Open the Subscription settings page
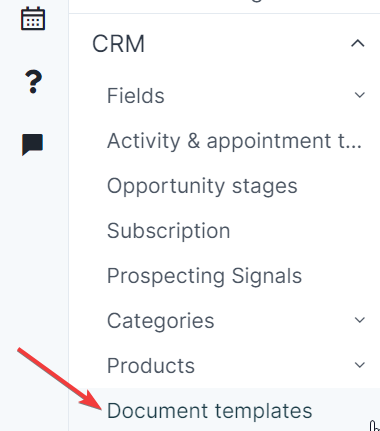The height and width of the screenshot is (431, 380). pos(169,231)
